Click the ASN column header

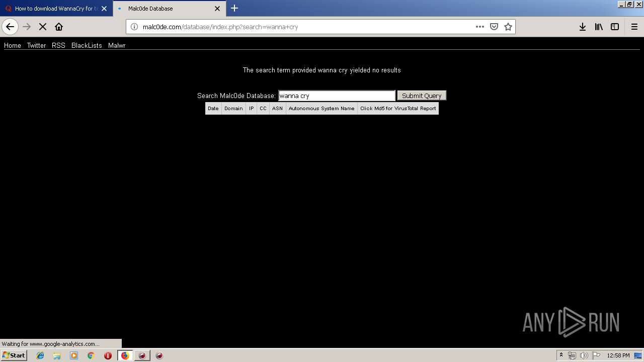[x=278, y=108]
